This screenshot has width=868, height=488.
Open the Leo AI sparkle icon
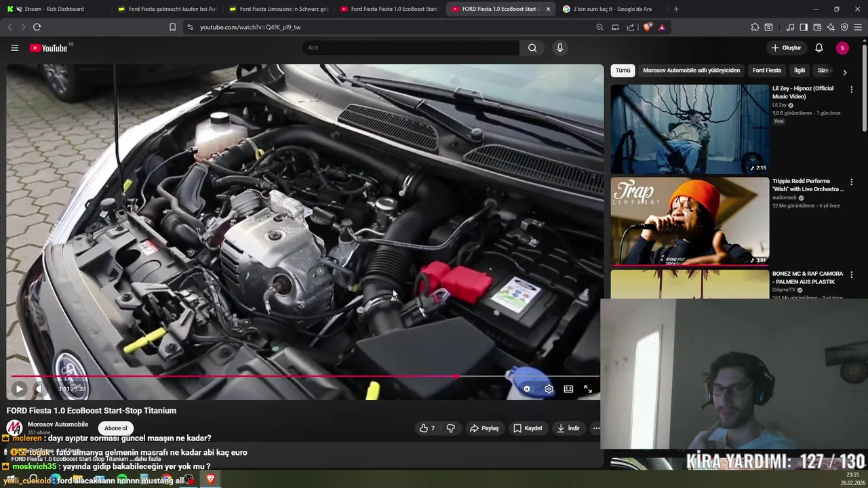click(x=831, y=27)
